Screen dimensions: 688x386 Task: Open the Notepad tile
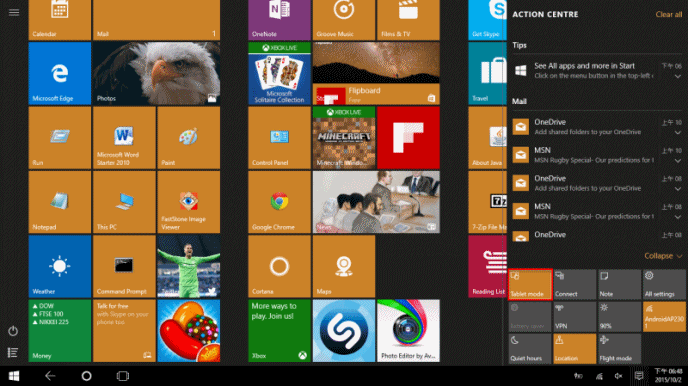click(60, 202)
